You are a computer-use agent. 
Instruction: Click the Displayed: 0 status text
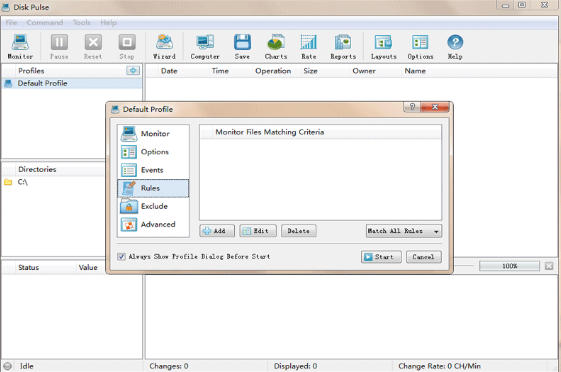pos(296,366)
